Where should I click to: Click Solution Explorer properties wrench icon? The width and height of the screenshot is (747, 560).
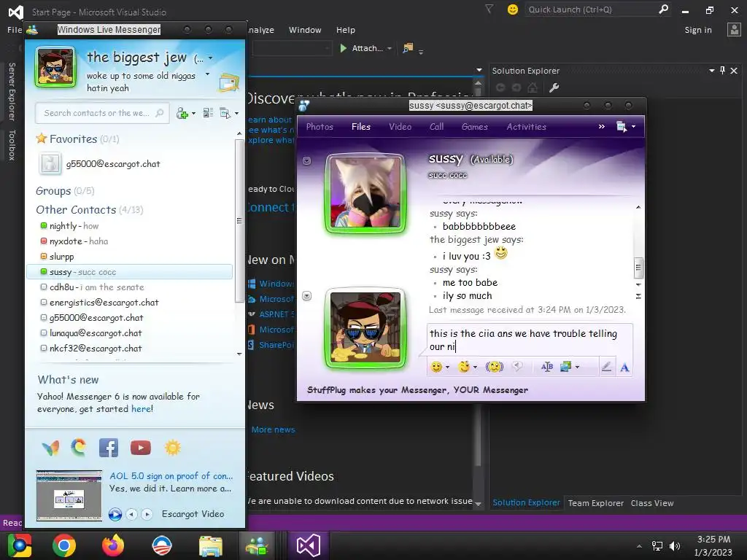(554, 87)
